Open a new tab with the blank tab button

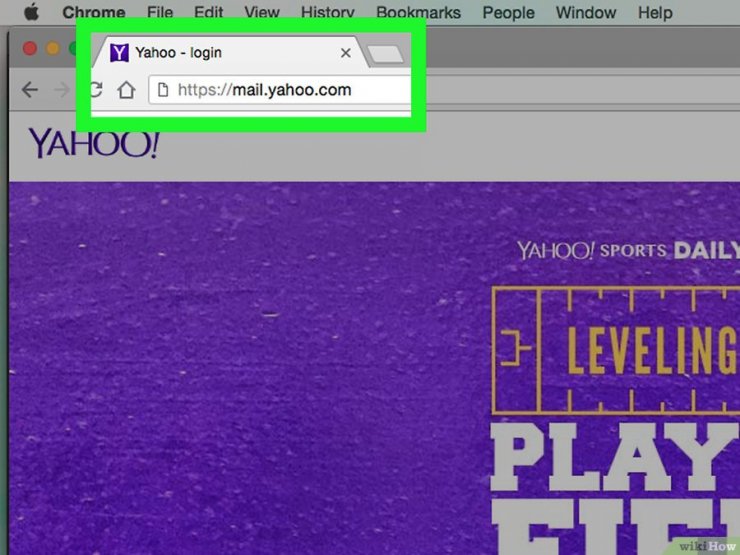[385, 54]
